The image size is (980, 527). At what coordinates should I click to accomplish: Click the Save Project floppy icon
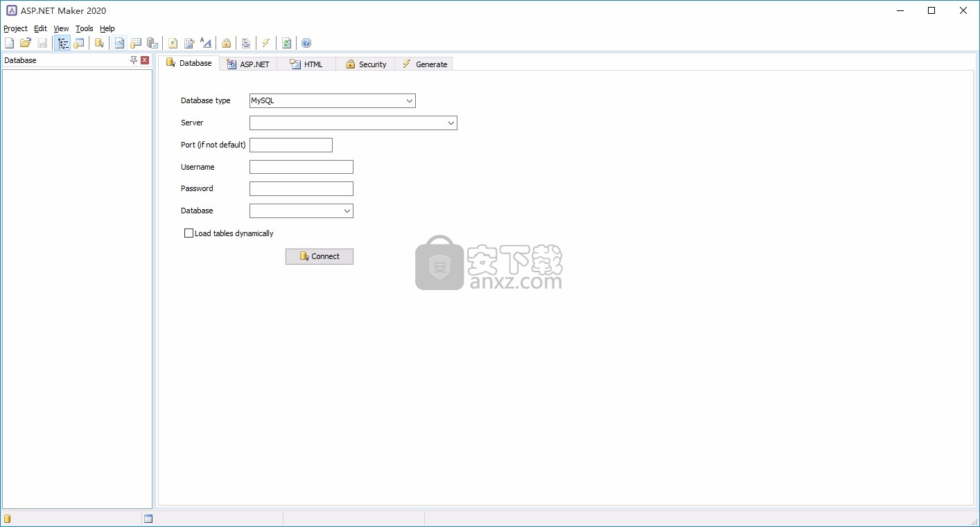42,43
